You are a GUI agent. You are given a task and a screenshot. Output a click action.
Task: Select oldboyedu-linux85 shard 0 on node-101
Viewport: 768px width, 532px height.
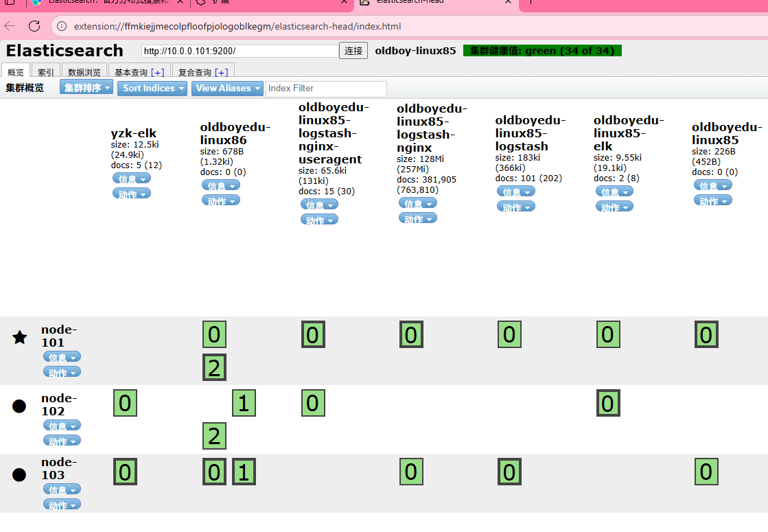[706, 334]
